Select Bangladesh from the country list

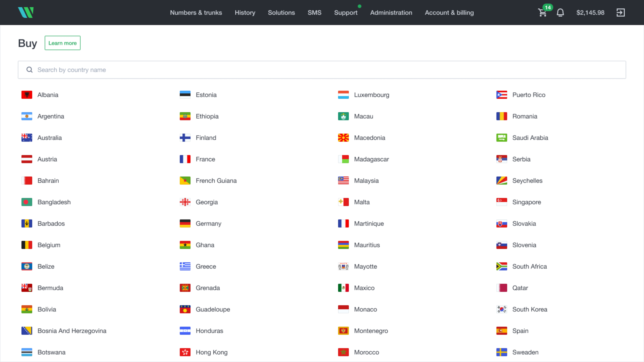point(54,202)
